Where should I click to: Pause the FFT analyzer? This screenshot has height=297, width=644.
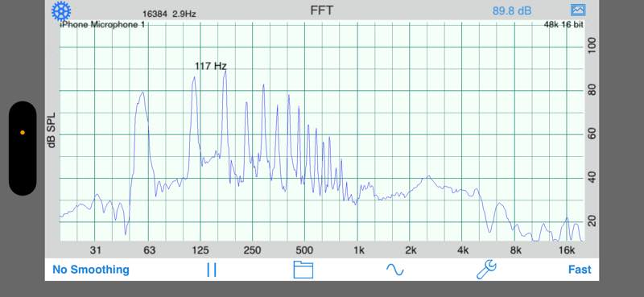212,270
